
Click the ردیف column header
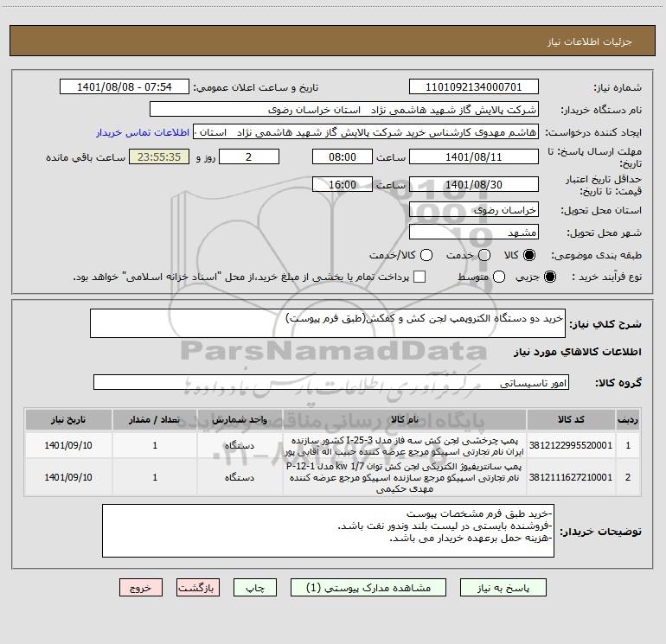628,419
